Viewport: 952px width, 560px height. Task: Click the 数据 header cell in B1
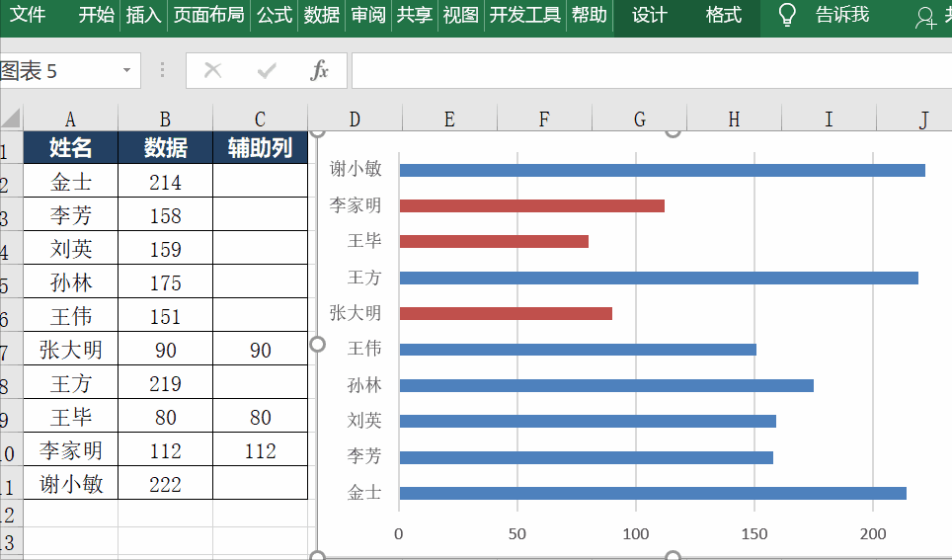165,147
